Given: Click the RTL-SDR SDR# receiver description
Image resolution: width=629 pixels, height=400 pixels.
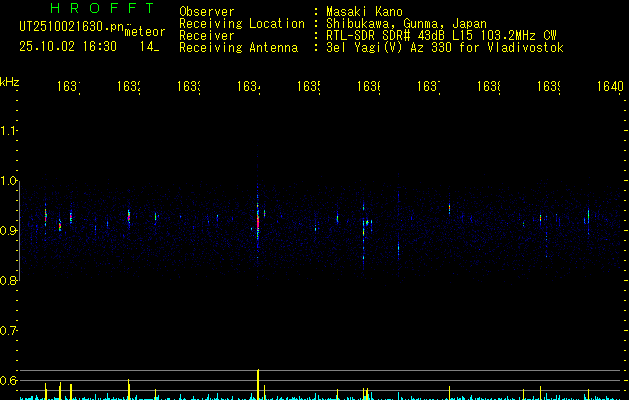Looking at the screenshot, I should [441, 36].
